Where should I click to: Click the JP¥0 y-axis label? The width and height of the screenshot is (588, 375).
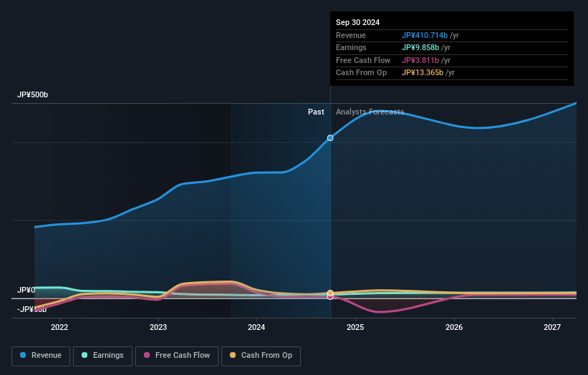pos(26,290)
